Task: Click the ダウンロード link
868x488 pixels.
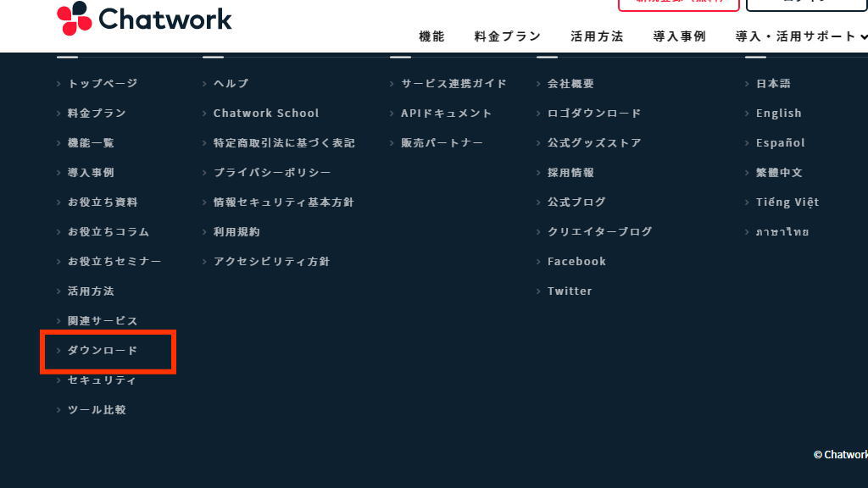Action: 103,350
